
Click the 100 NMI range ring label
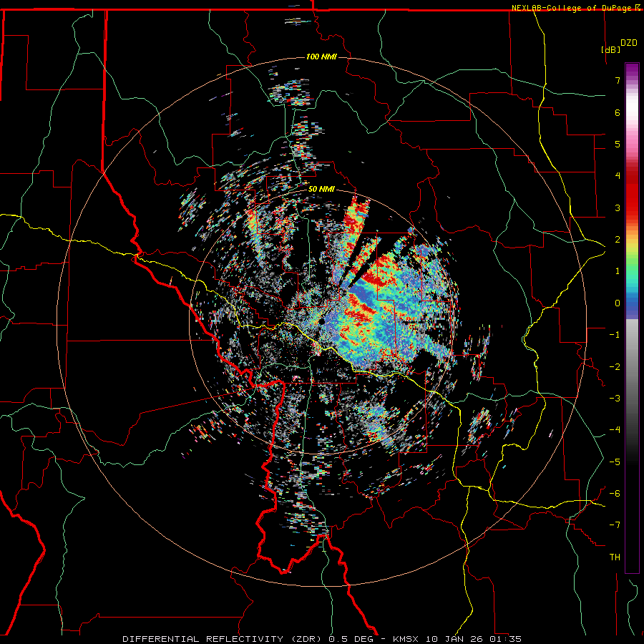click(321, 57)
